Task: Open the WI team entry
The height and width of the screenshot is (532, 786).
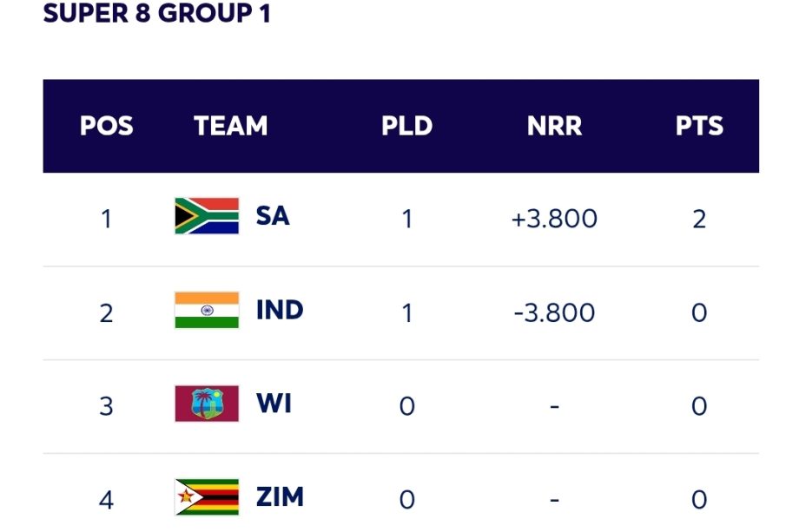Action: pos(274,404)
